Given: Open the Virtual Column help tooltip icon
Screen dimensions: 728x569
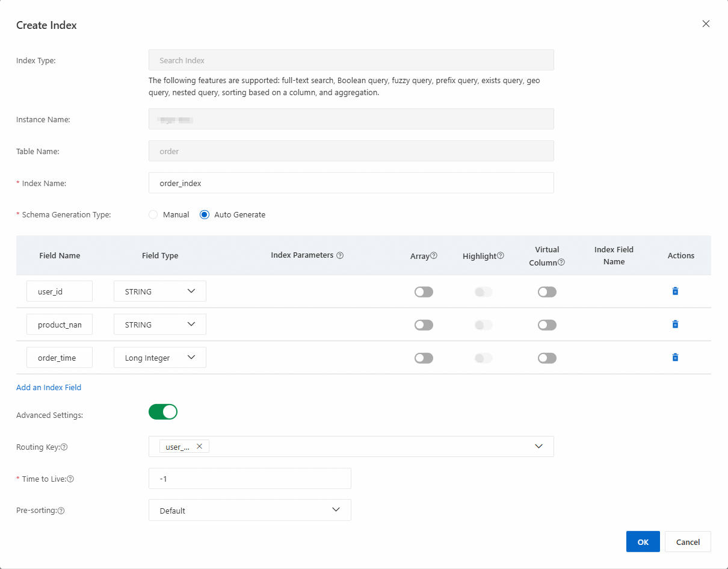Looking at the screenshot, I should (561, 263).
